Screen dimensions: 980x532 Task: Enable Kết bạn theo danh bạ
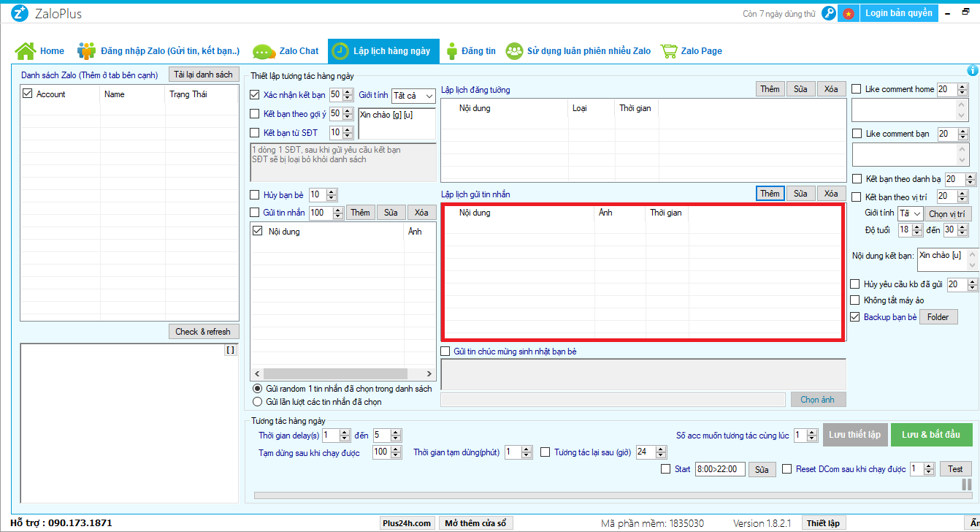(x=857, y=178)
